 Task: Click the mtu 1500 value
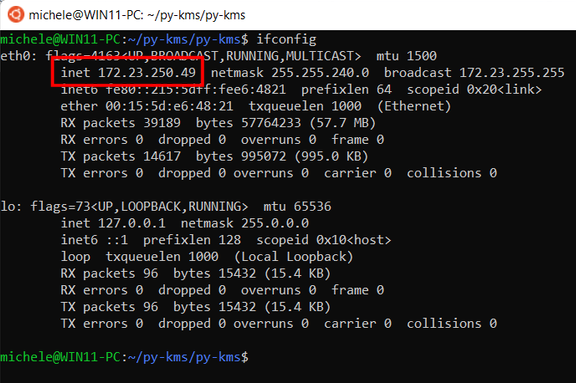[x=406, y=56]
